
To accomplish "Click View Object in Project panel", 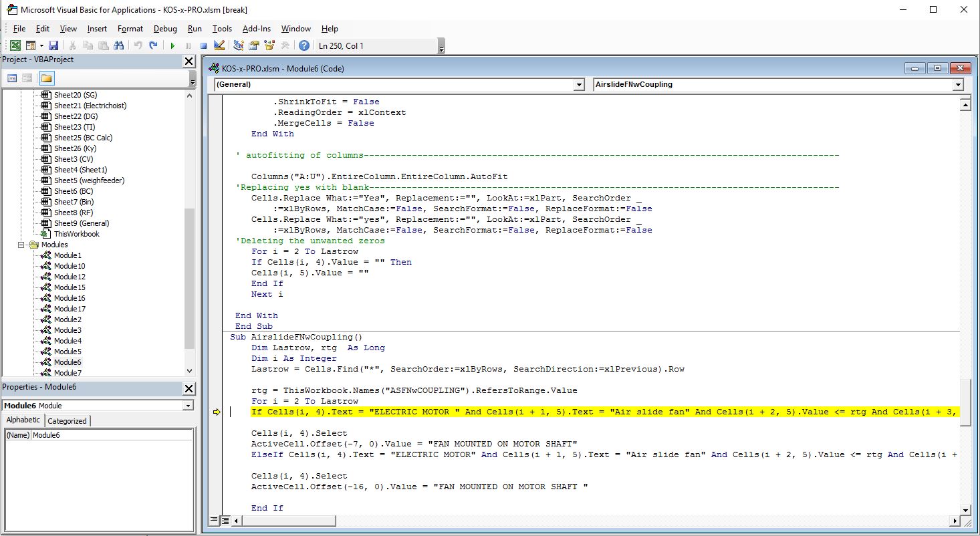I will coord(27,78).
